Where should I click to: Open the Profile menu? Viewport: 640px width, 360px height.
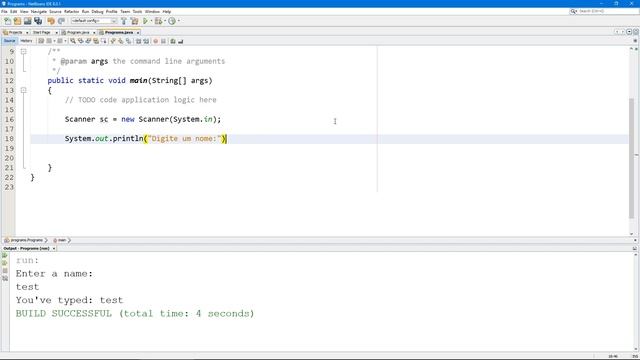[111, 11]
